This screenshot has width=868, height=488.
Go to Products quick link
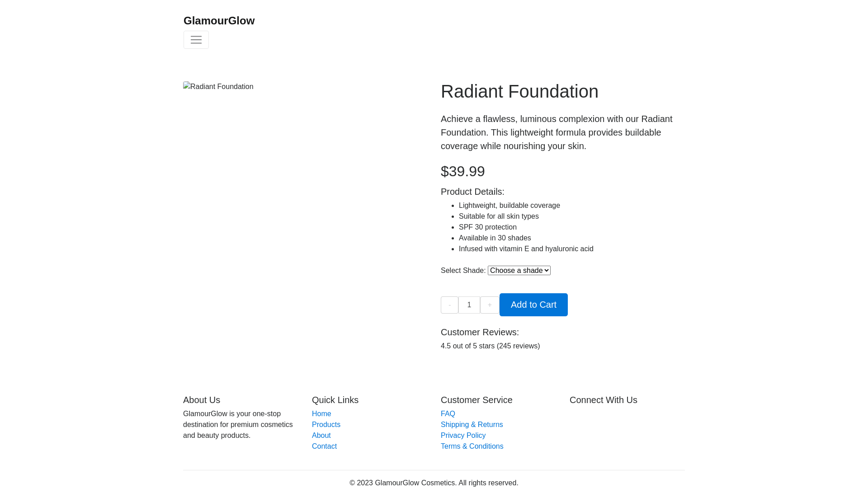click(x=326, y=424)
